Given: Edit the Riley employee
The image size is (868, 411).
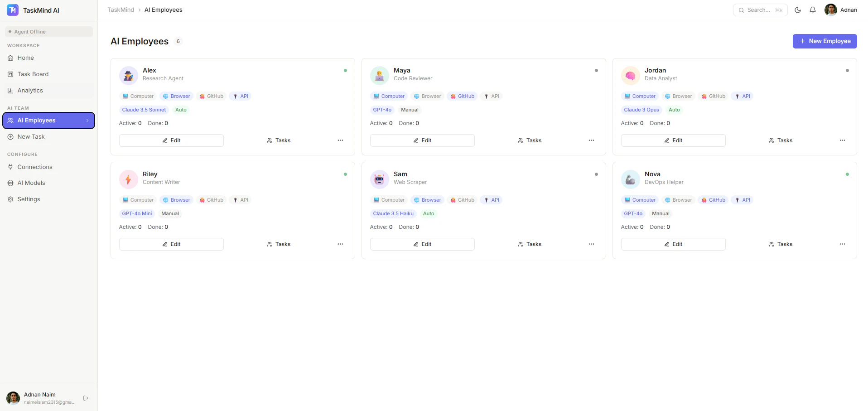Looking at the screenshot, I should click(x=171, y=244).
